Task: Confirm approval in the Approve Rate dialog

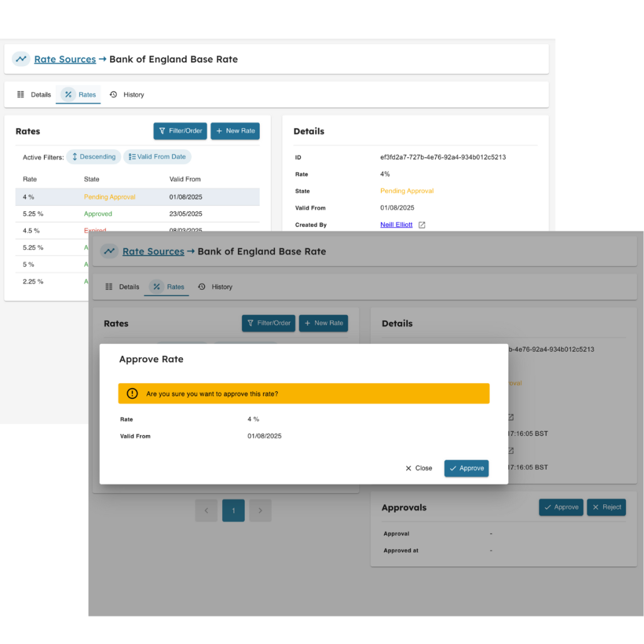Action: (x=467, y=468)
